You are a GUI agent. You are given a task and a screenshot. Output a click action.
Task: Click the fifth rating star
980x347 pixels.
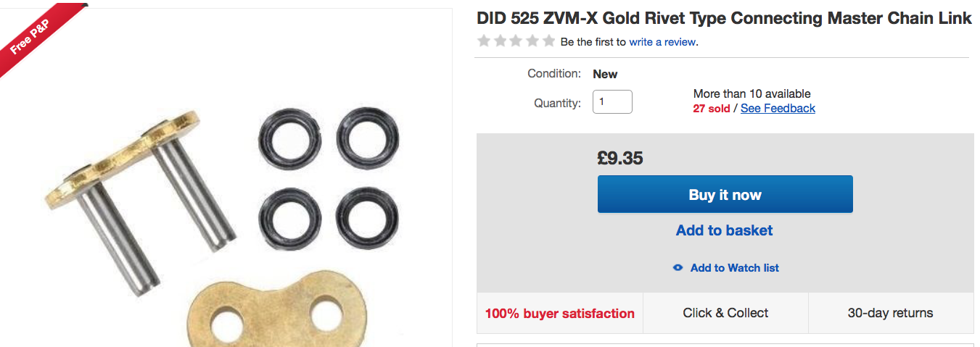click(x=548, y=41)
